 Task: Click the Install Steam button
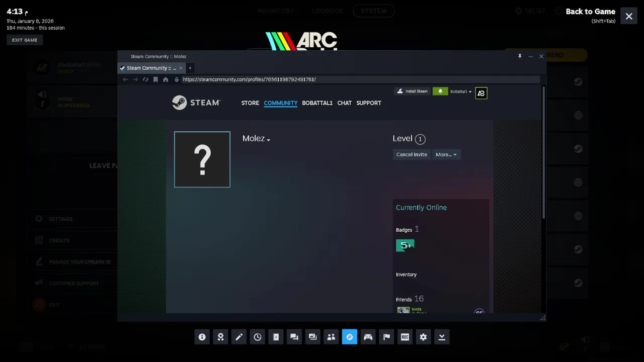pyautogui.click(x=413, y=91)
